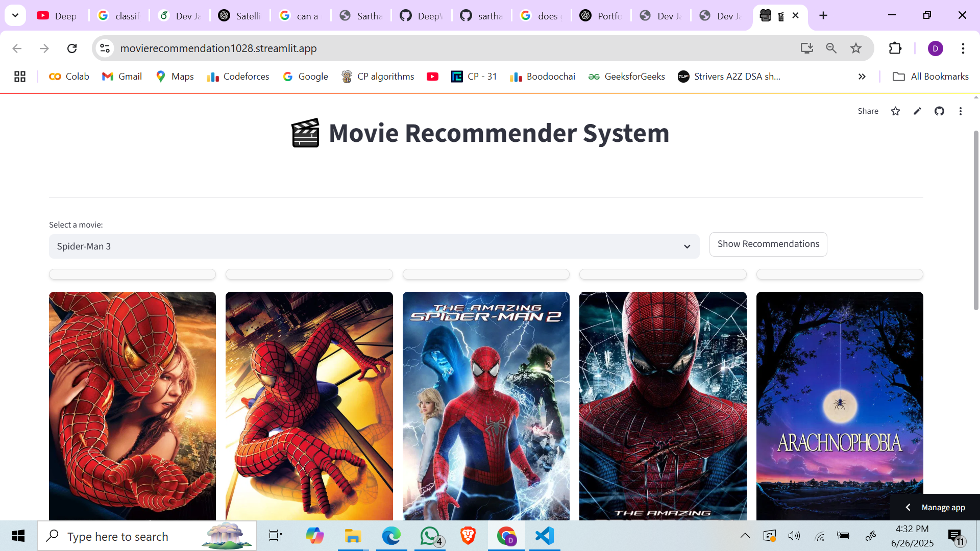Open Task View on the taskbar
This screenshot has height=551, width=980.
click(276, 536)
